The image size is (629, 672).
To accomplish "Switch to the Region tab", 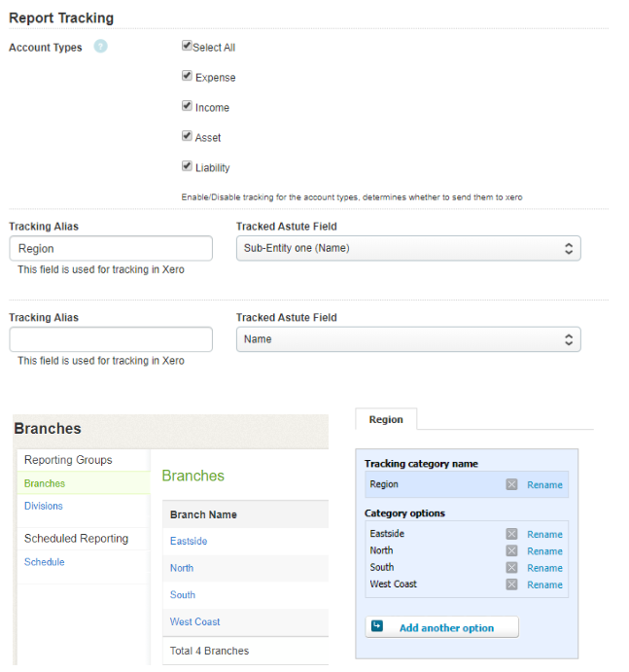I will [x=385, y=419].
